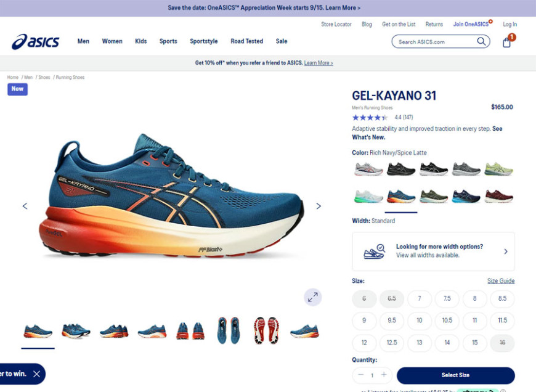
Task: Select size 9
Action: tap(364, 321)
